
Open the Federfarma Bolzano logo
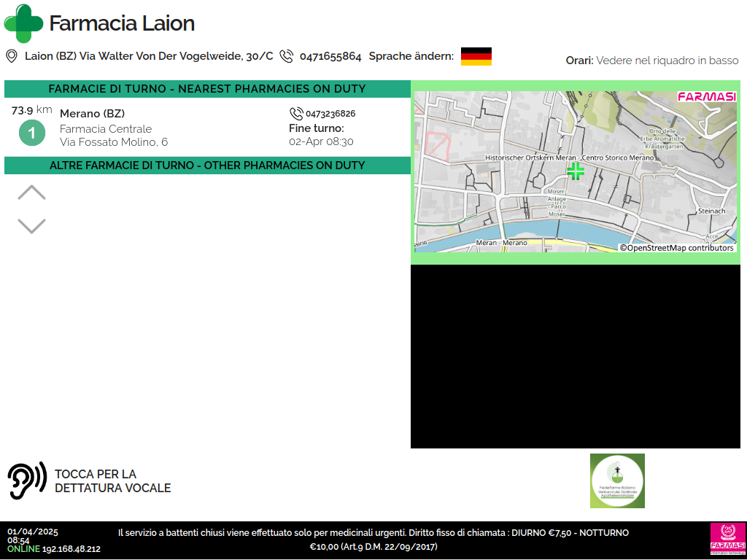(617, 481)
